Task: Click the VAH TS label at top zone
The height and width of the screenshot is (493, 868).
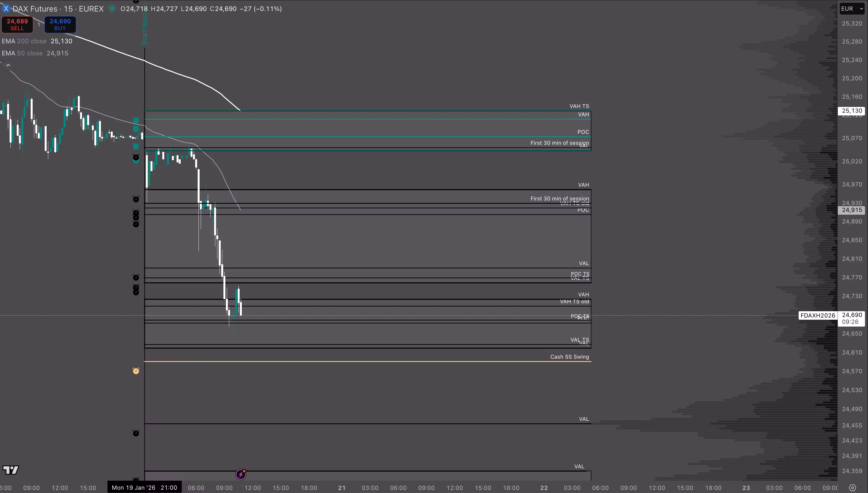Action: coord(579,106)
